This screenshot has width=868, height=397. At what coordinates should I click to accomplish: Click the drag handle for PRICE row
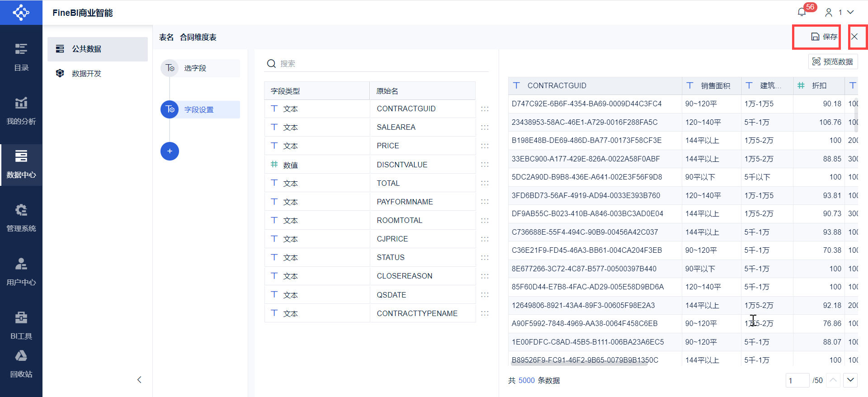tap(485, 146)
